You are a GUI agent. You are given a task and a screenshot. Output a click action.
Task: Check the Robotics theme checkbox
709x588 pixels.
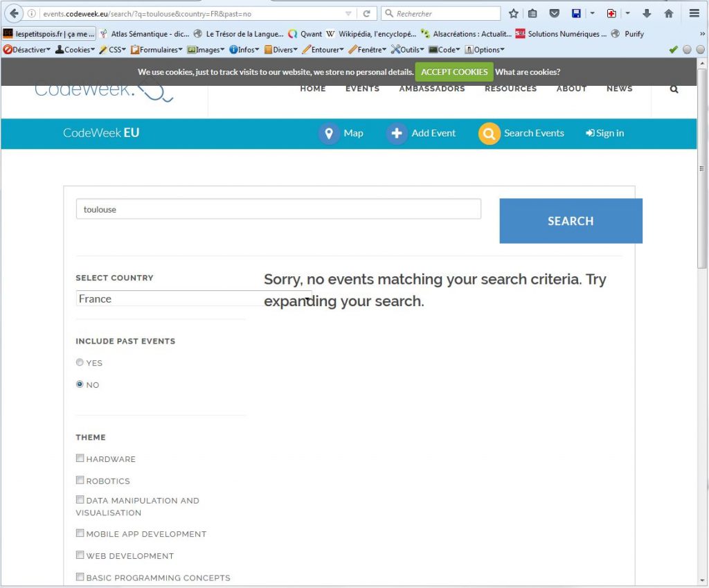pos(80,480)
